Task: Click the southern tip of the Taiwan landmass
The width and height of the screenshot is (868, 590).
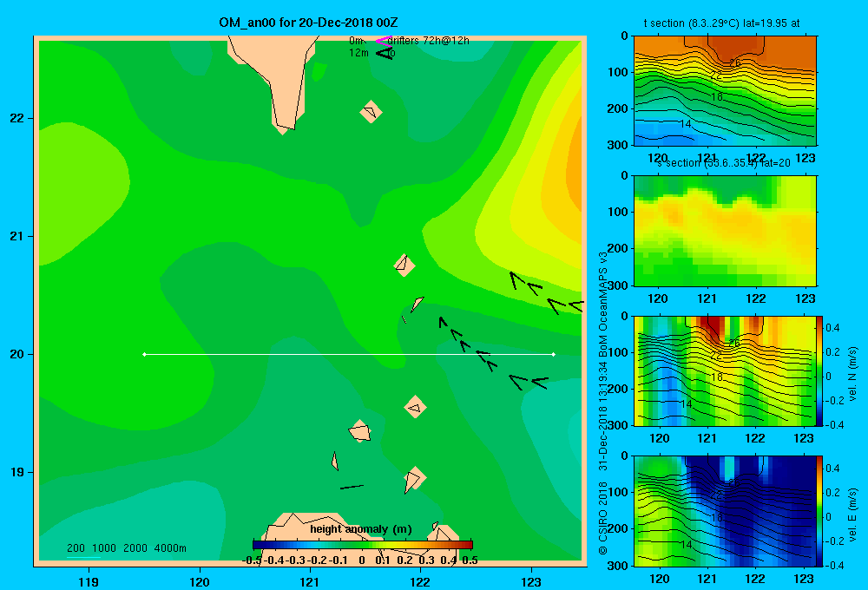Action: pyautogui.click(x=285, y=128)
